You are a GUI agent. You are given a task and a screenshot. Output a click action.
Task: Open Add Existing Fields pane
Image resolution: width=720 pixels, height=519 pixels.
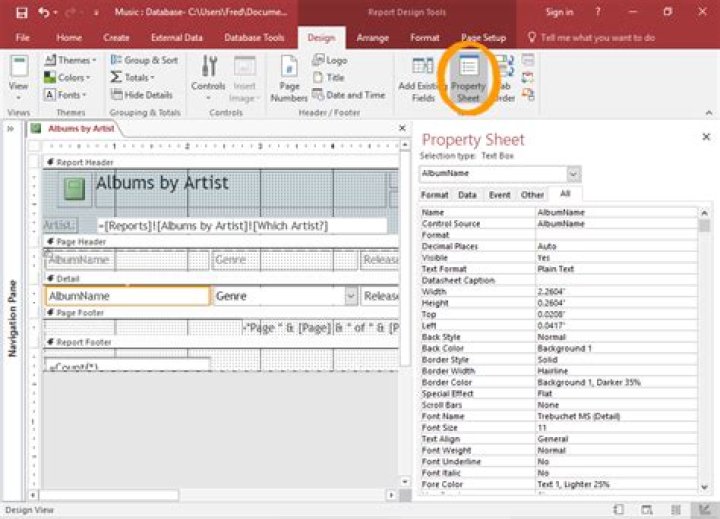point(421,78)
